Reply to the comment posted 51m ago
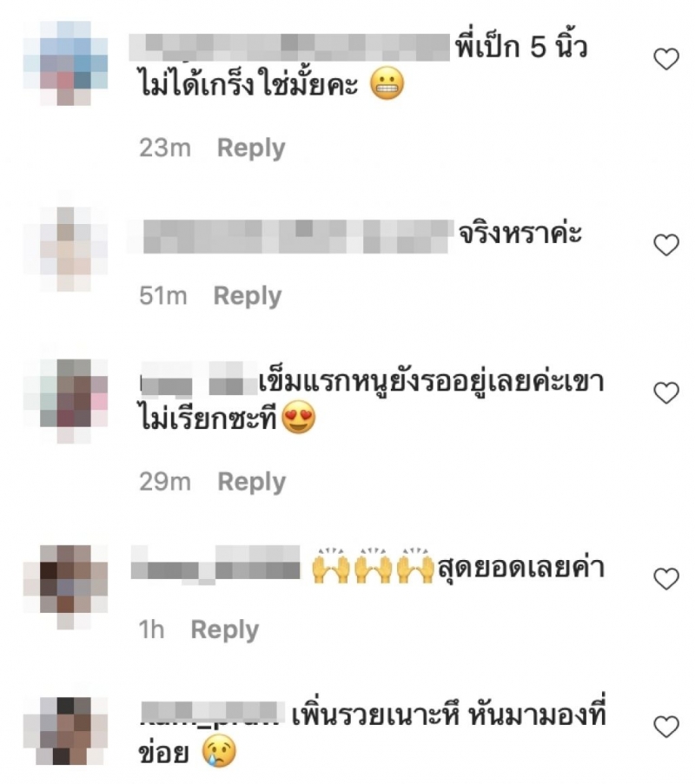 click(x=248, y=297)
